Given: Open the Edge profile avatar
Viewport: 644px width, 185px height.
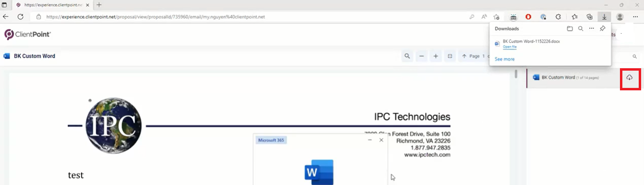Looking at the screenshot, I should (x=620, y=16).
